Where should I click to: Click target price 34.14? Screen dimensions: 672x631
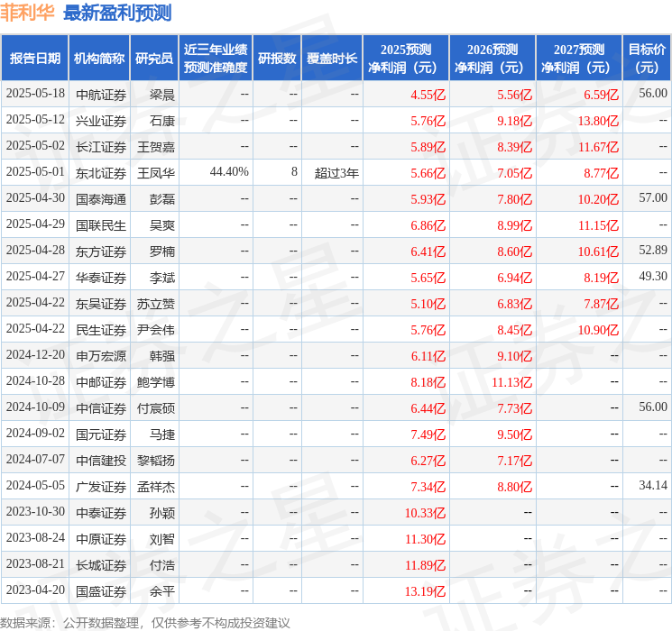pyautogui.click(x=653, y=485)
